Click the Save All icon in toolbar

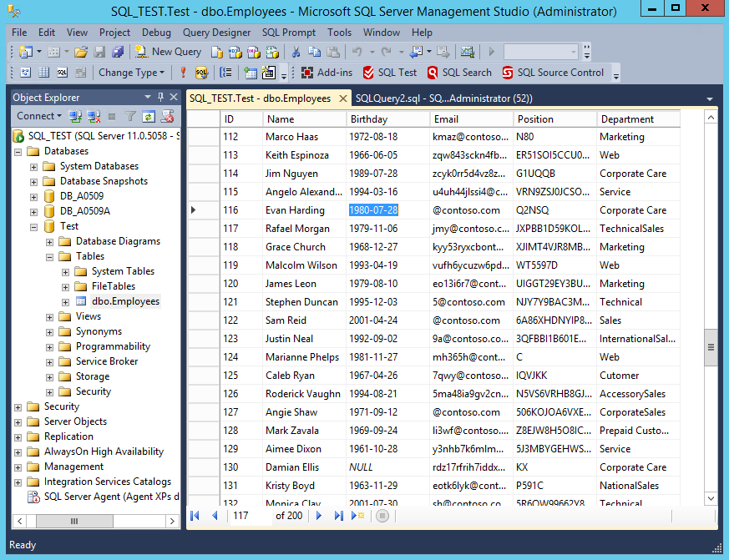click(x=118, y=52)
